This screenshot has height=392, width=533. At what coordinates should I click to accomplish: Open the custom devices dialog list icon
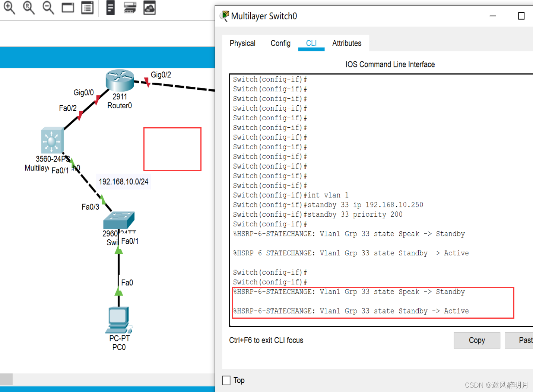88,8
